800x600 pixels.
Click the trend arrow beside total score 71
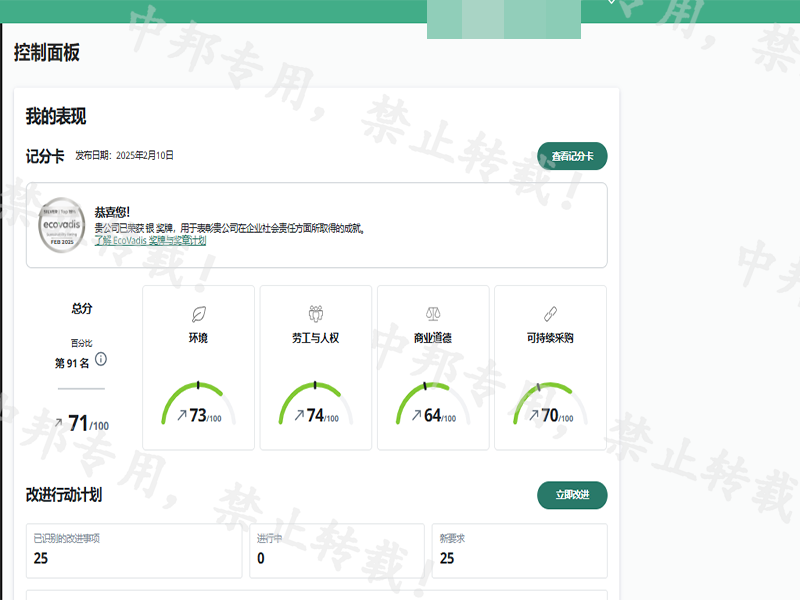pyautogui.click(x=58, y=424)
